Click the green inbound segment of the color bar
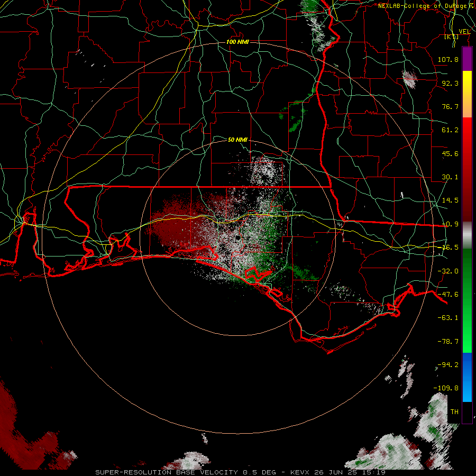The width and height of the screenshot is (476, 476). (x=467, y=300)
